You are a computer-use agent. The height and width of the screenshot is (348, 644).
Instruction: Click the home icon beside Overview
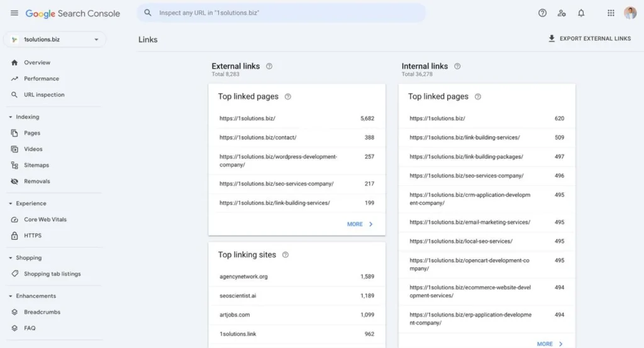(14, 62)
